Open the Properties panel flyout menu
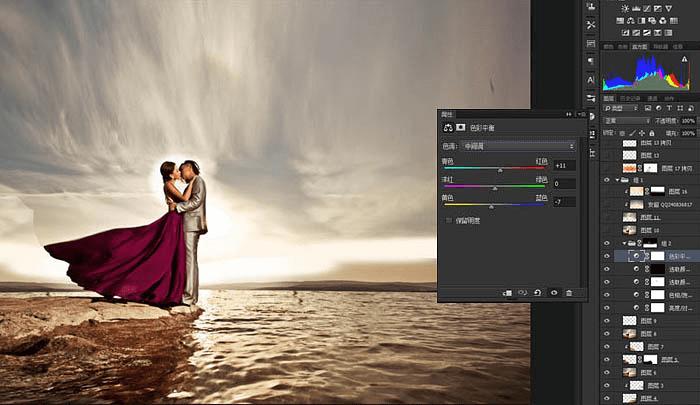The height and width of the screenshot is (405, 700). tap(581, 114)
